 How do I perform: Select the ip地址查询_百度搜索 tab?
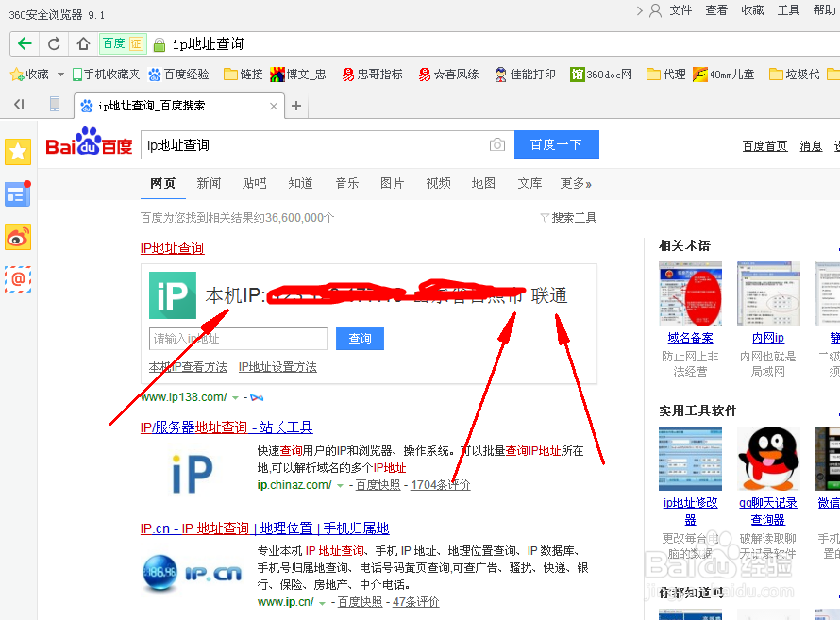coord(179,106)
